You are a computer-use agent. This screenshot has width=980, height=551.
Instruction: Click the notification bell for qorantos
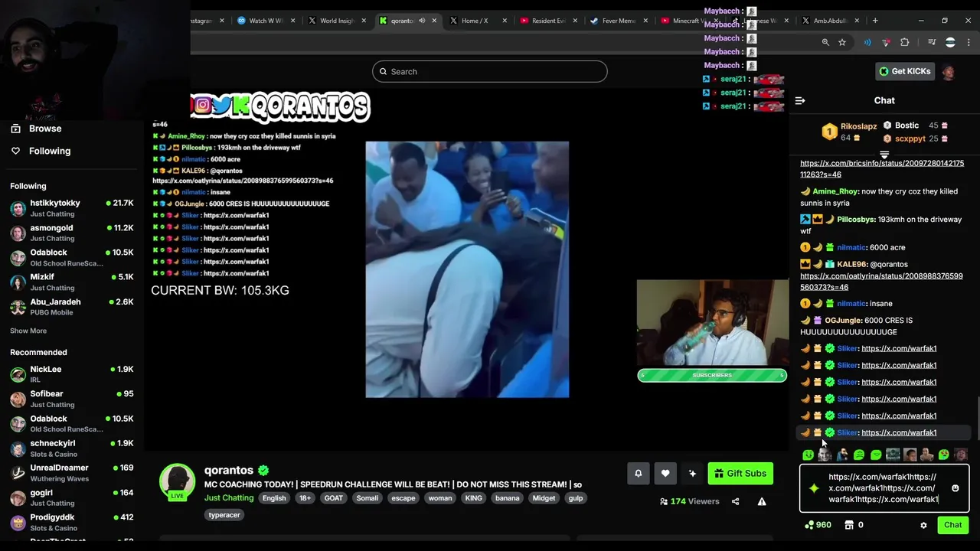click(638, 474)
